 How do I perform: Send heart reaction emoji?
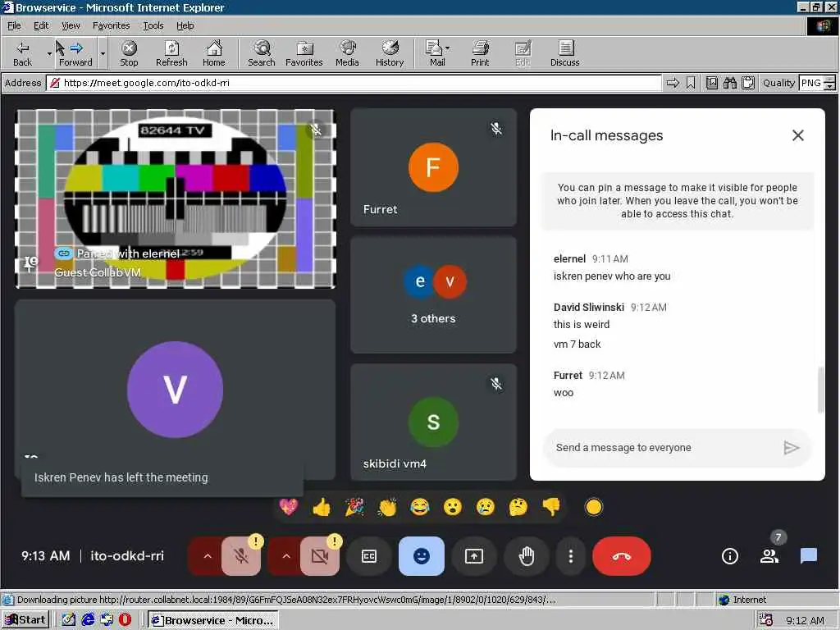[289, 507]
